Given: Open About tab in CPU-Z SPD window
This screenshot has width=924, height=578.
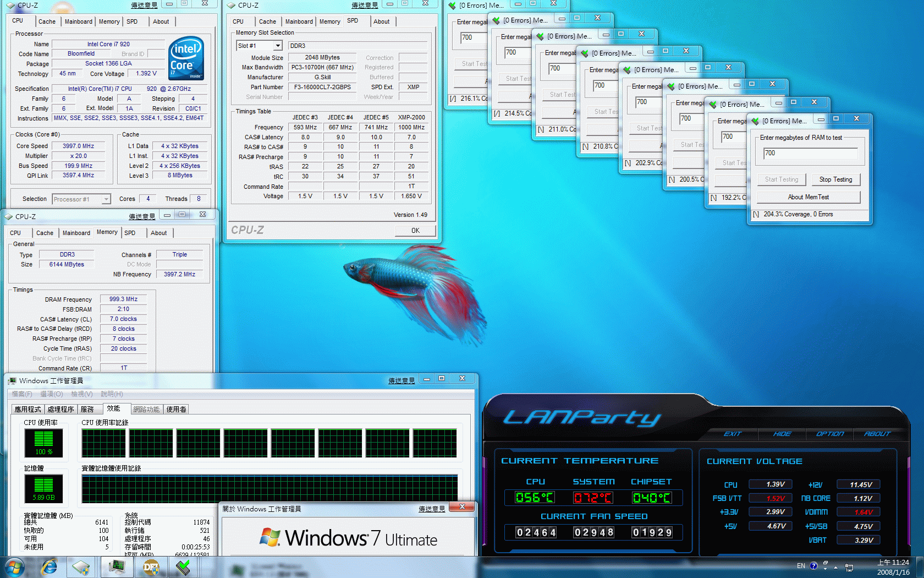Looking at the screenshot, I should [x=381, y=21].
